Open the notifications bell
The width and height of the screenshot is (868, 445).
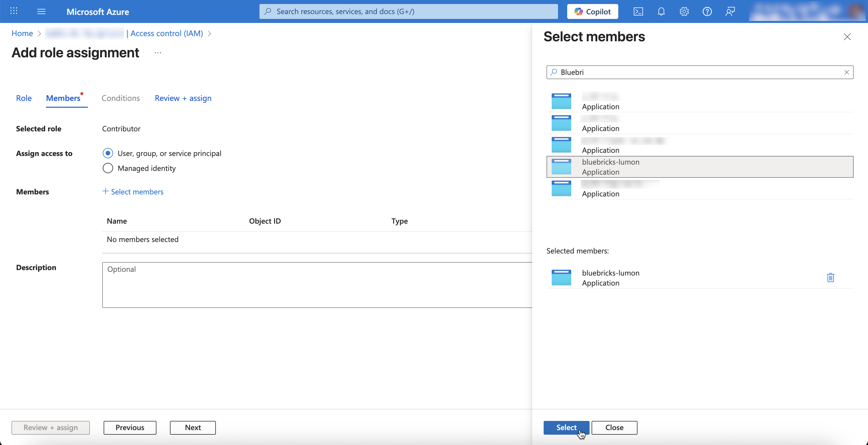tap(661, 11)
